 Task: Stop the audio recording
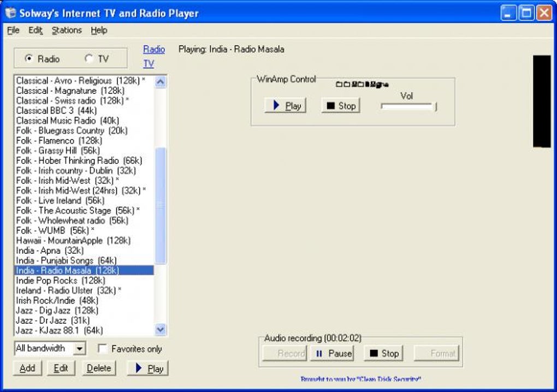click(x=383, y=353)
